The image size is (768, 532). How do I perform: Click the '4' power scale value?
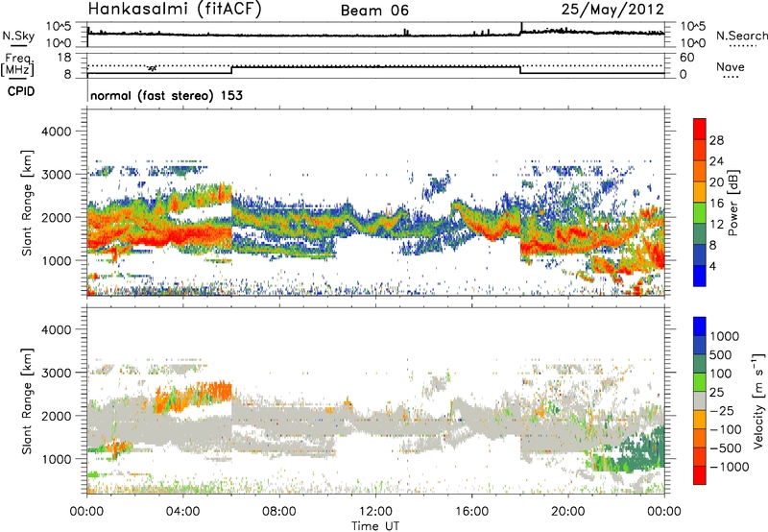(712, 266)
